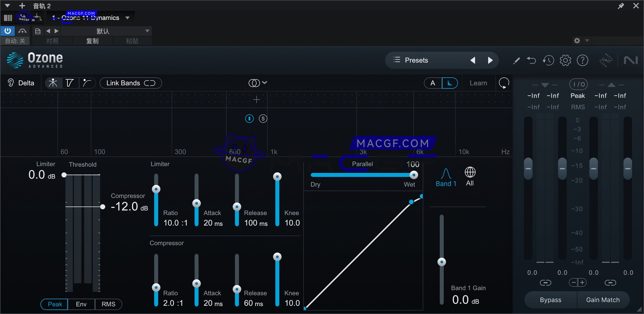The width and height of the screenshot is (644, 314).
Task: Expand the stereo mode chevron
Action: click(x=265, y=82)
